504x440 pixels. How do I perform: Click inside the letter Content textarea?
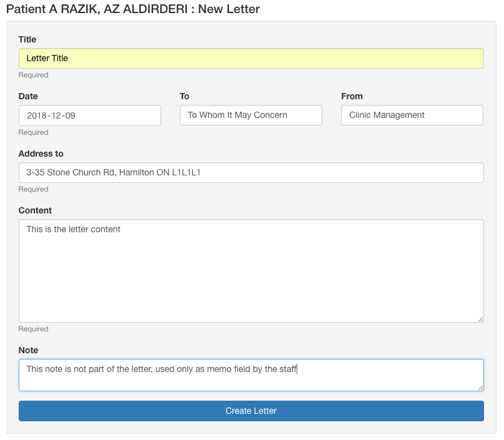coord(251,271)
